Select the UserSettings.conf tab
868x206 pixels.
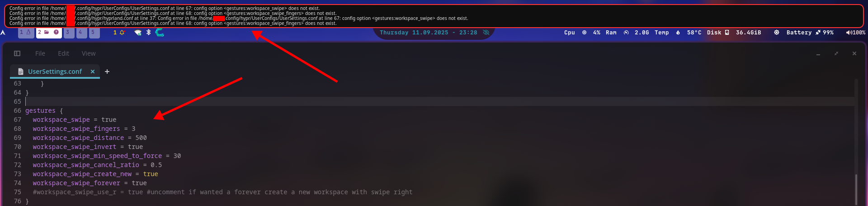click(55, 72)
